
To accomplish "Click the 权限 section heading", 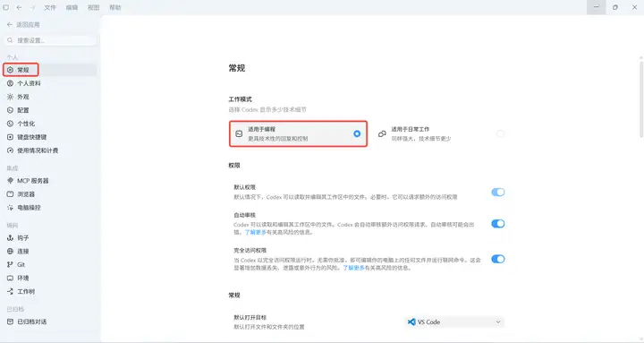I will (234, 166).
